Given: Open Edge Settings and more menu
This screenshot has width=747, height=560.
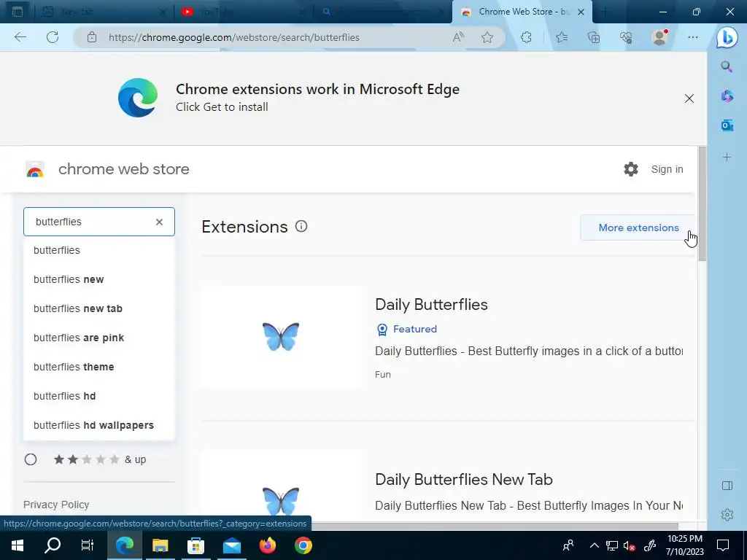Looking at the screenshot, I should point(693,37).
